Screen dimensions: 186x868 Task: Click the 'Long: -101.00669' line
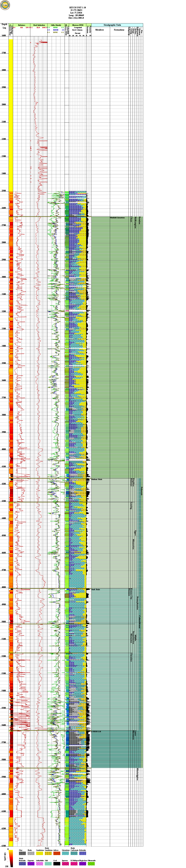tap(76, 16)
